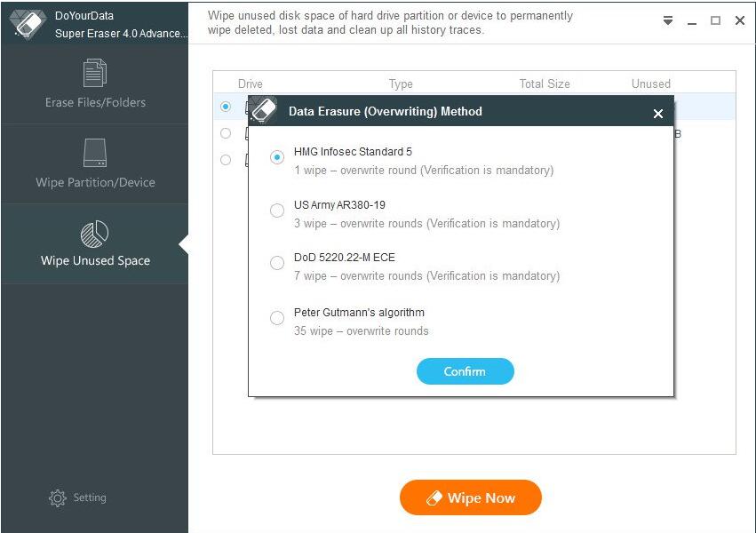Viewport: 756px width, 533px height.
Task: Minimize the Super Eraser window
Action: point(692,21)
